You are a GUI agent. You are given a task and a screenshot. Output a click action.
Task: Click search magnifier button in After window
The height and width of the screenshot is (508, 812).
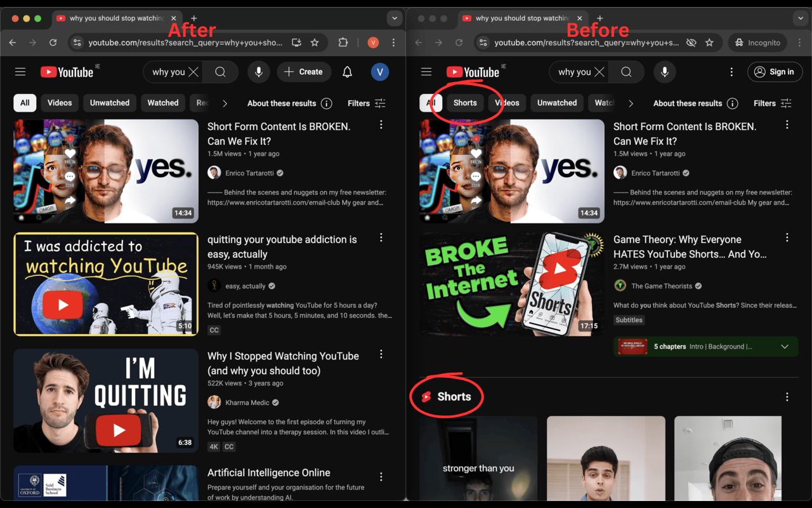[x=220, y=72]
